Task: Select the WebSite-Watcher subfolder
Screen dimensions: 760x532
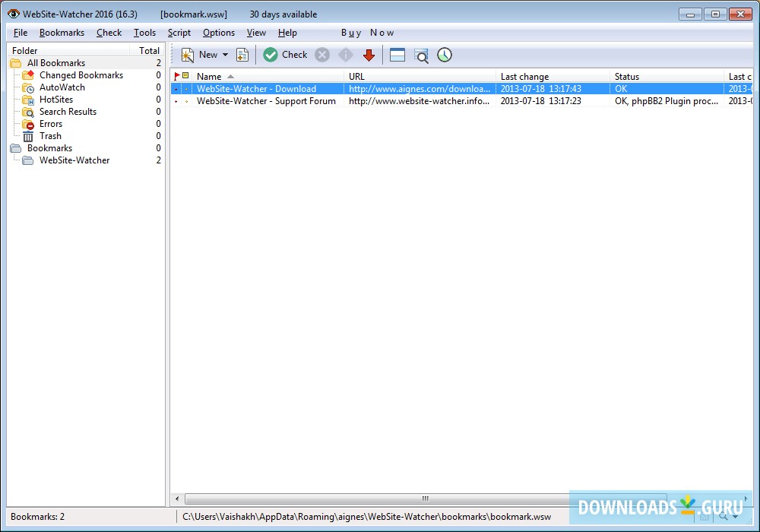Action: click(74, 160)
